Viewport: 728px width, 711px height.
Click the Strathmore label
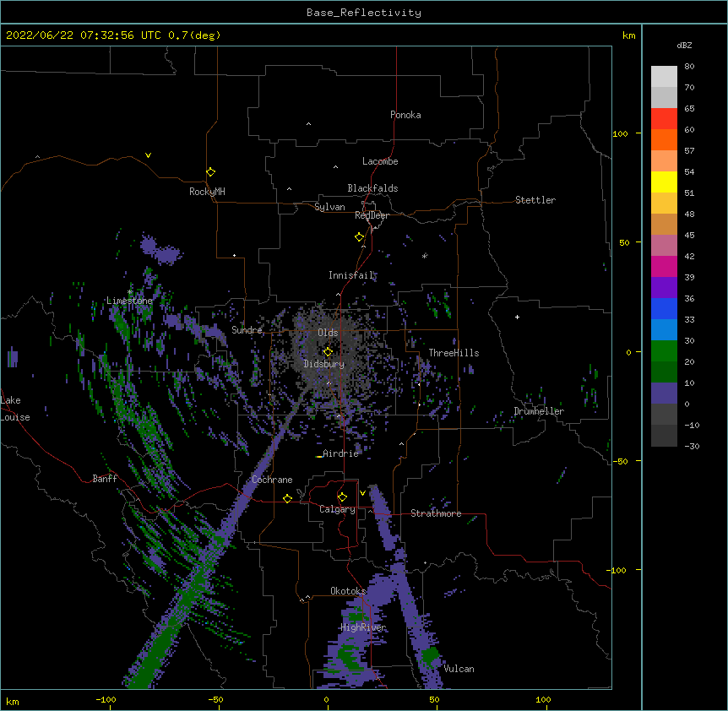pyautogui.click(x=436, y=513)
